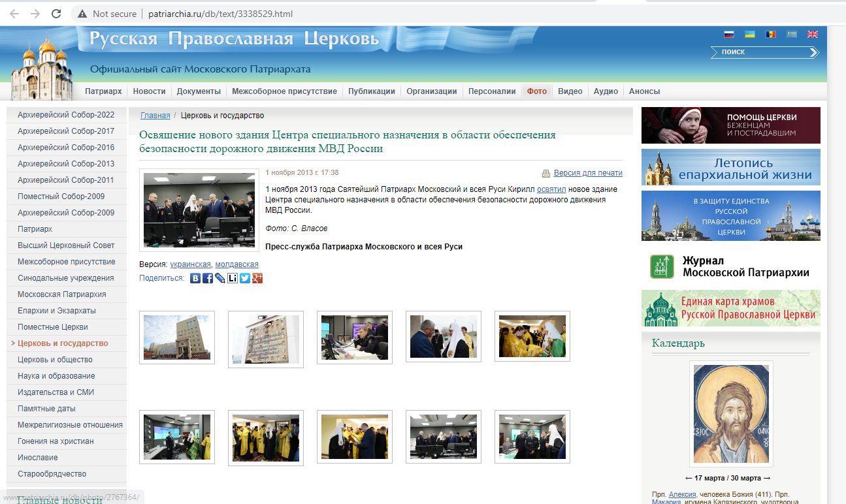Select the Greek flag language icon
Image resolution: width=846 pixels, height=504 pixels.
792,35
